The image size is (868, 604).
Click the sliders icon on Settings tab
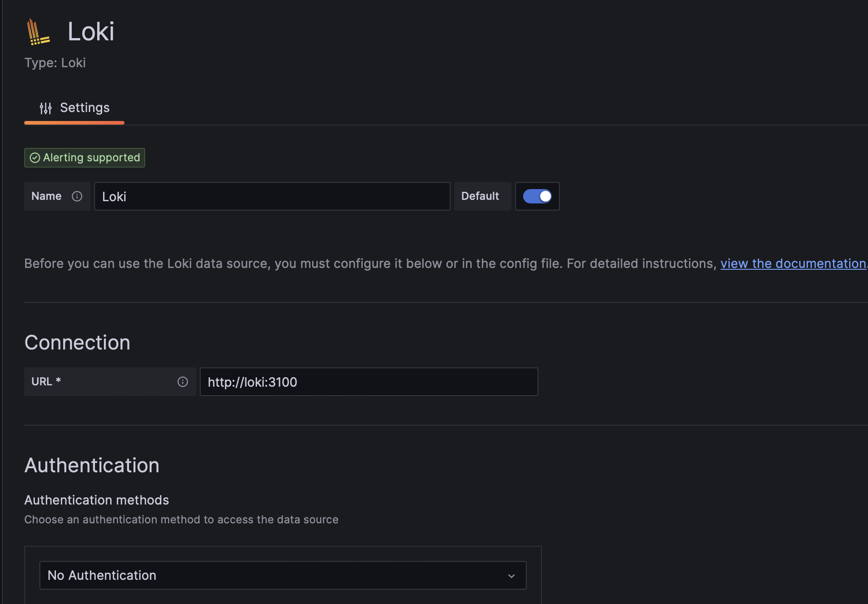[46, 108]
